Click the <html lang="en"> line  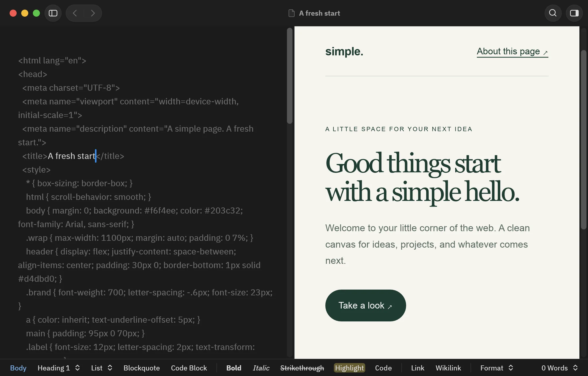(52, 60)
